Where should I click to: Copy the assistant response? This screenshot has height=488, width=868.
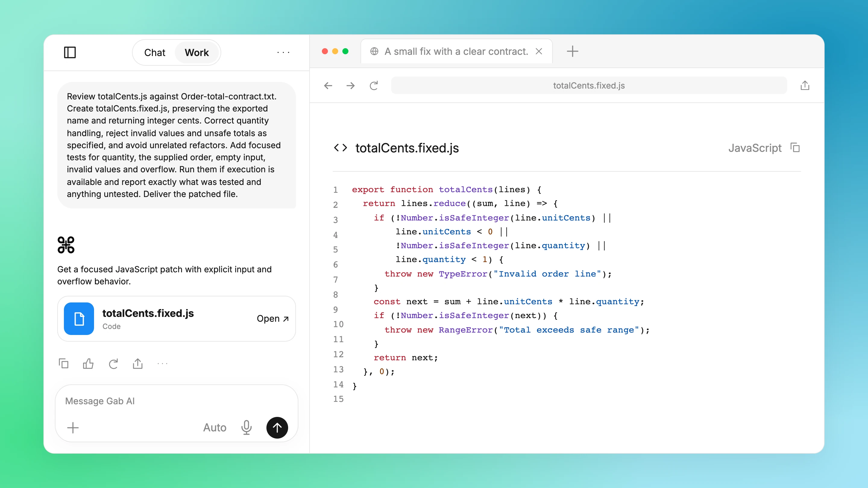coord(63,364)
